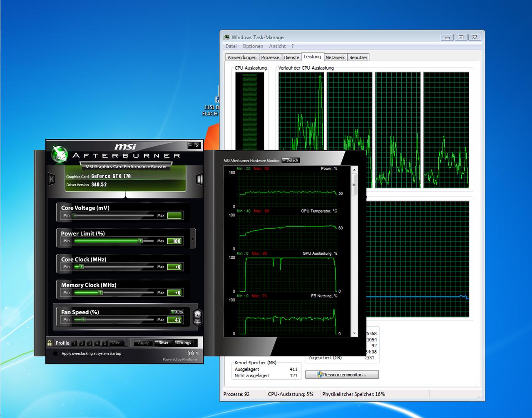Viewport: 532px width, 418px height.
Task: Click CPU-Auslastung: 5% in status bar
Action: coord(291,394)
